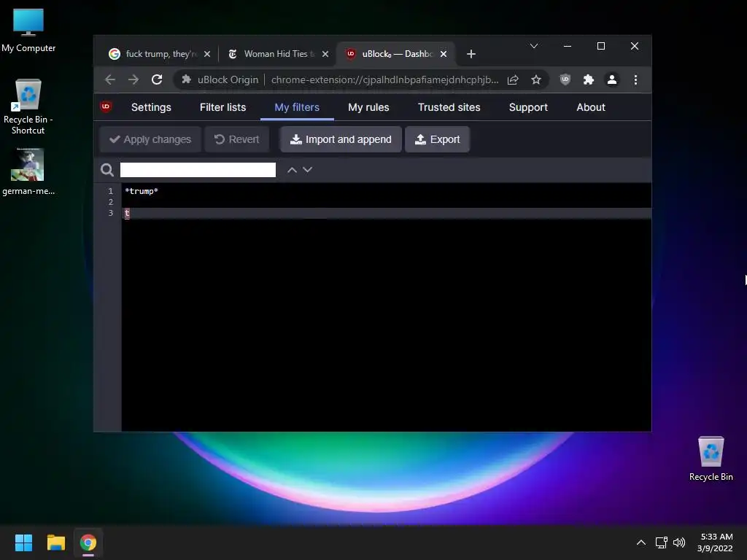Close the uBlock Dashboard tab
Viewport: 747px width, 560px height.
click(444, 54)
